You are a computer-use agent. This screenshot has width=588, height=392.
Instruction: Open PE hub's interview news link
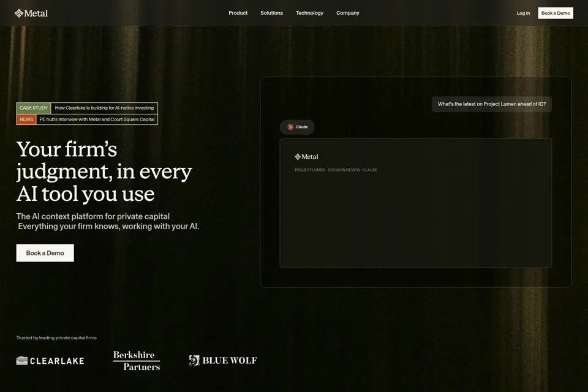pyautogui.click(x=97, y=119)
